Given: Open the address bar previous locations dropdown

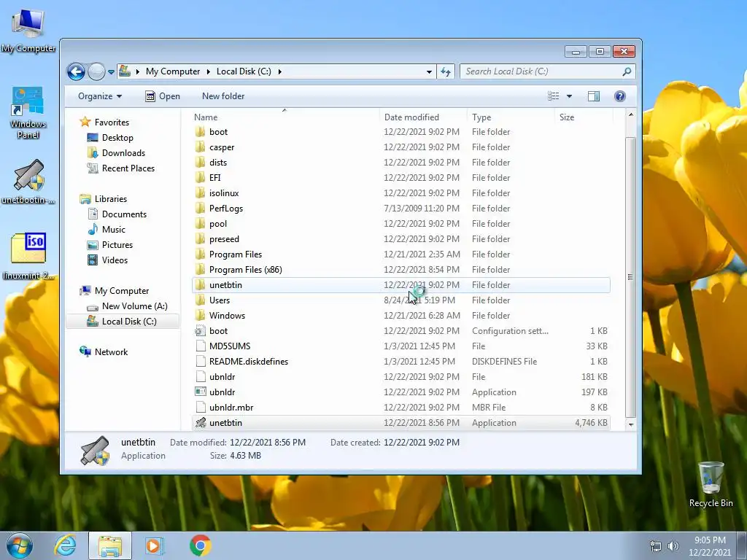Looking at the screenshot, I should tap(429, 71).
